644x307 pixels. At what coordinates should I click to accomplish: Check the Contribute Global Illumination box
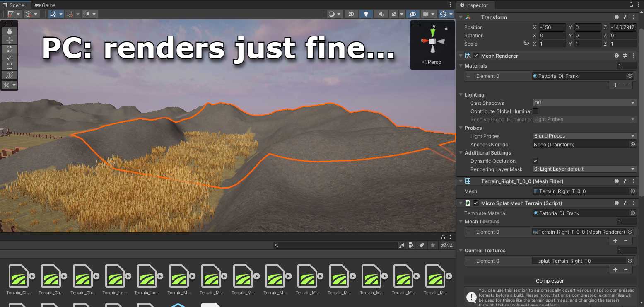pyautogui.click(x=535, y=111)
